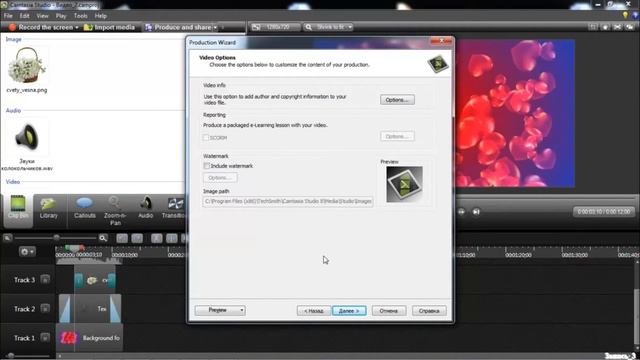Expand Produce and share dropdown arrow
Viewport: 640px width, 360px height.
216,27
